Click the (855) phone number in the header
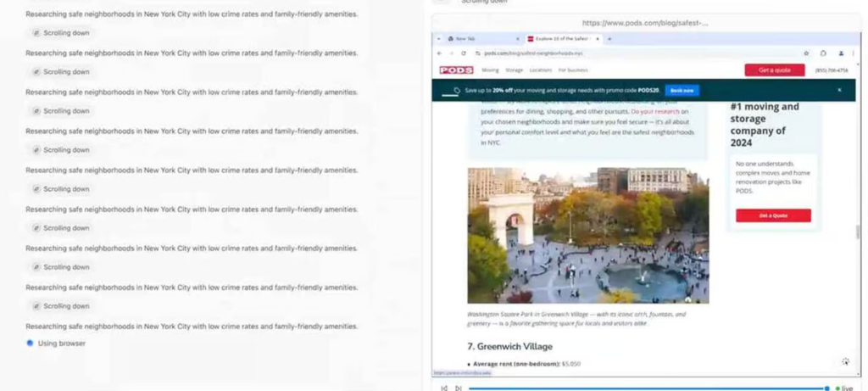Image resolution: width=868 pixels, height=391 pixels. pos(832,70)
